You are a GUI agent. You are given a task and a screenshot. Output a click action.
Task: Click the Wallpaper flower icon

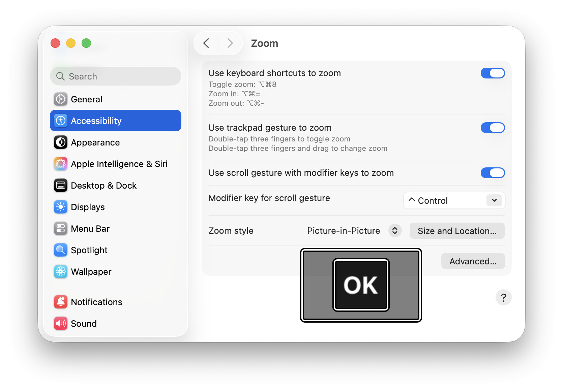click(x=61, y=271)
